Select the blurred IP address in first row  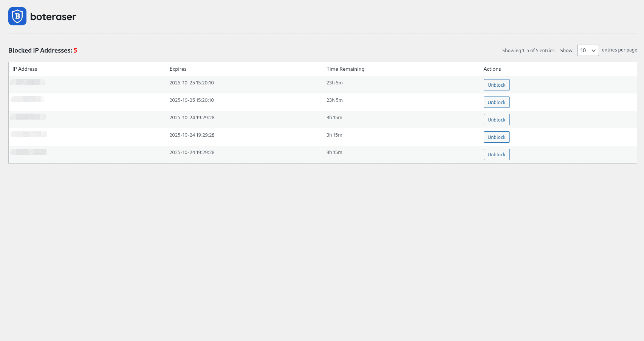tap(28, 83)
